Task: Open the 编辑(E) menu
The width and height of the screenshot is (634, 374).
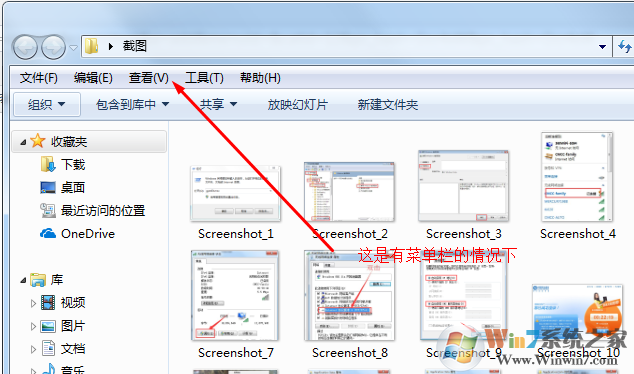Action: [x=93, y=78]
